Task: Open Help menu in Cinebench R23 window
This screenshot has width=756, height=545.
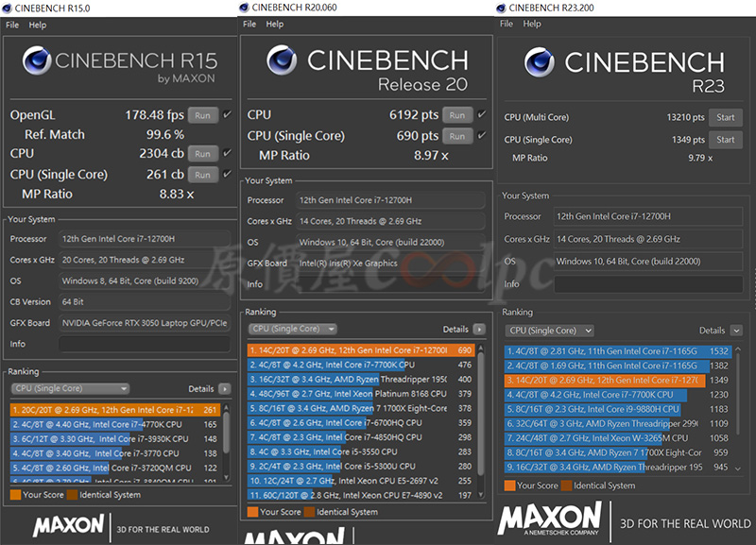Action: click(532, 24)
